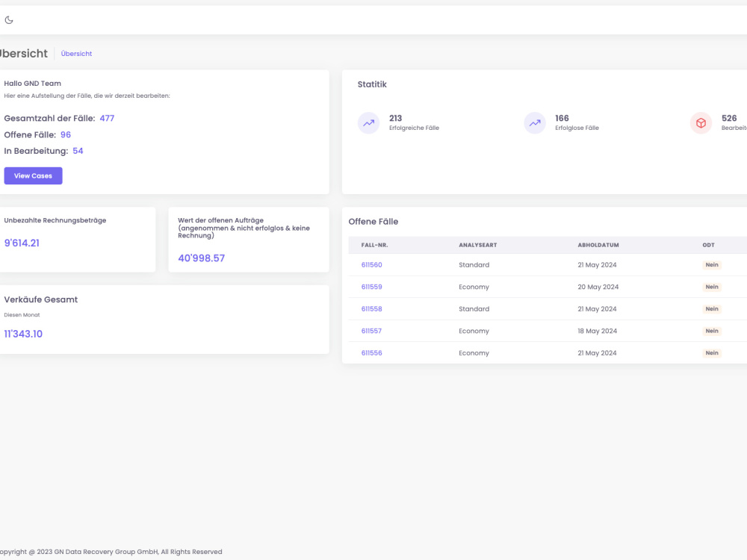Click the FALL-NR. column header
747x560 pixels.
tap(374, 245)
